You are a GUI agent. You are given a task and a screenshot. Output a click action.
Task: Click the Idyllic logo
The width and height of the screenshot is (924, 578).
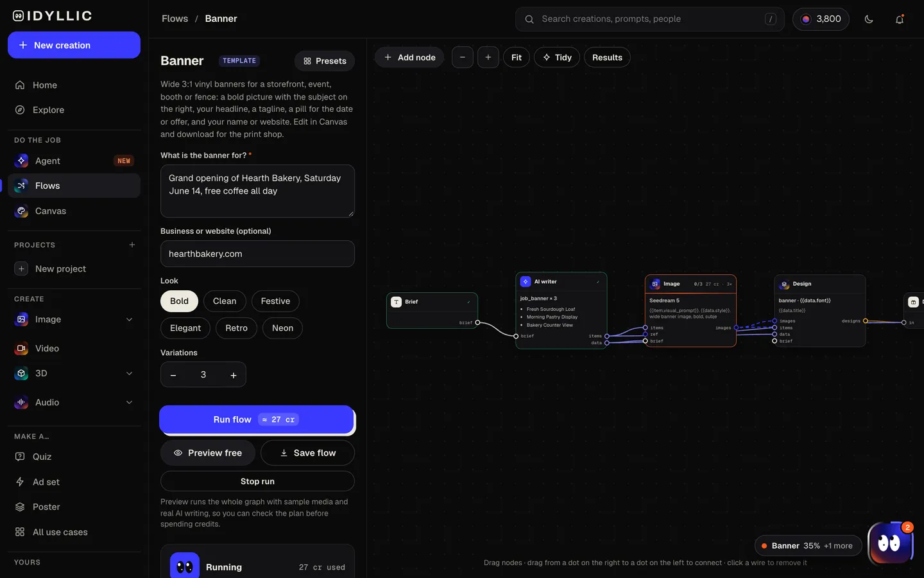53,16
